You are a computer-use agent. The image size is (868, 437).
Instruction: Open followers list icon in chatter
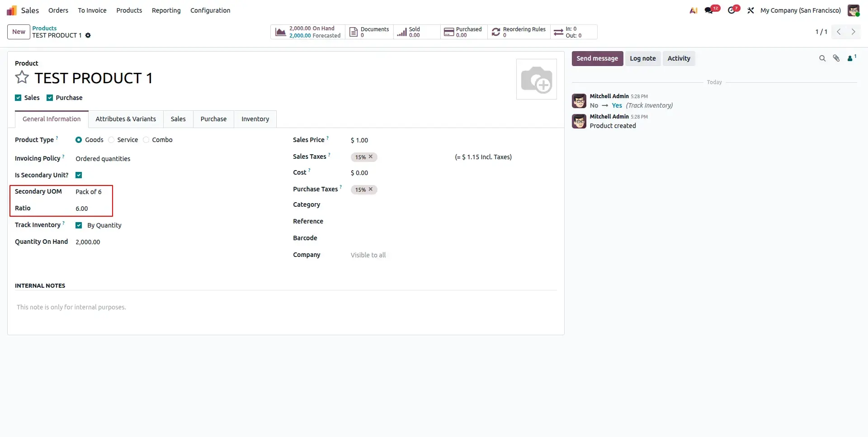pyautogui.click(x=851, y=58)
